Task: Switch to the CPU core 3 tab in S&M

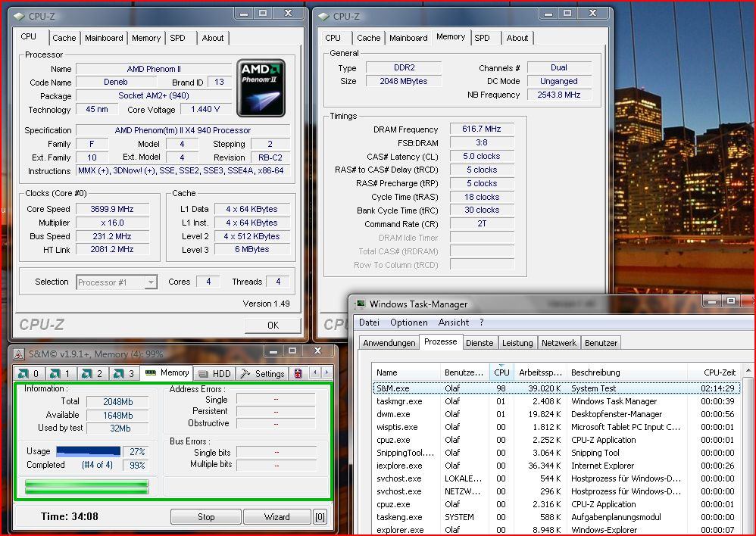Action: click(124, 373)
